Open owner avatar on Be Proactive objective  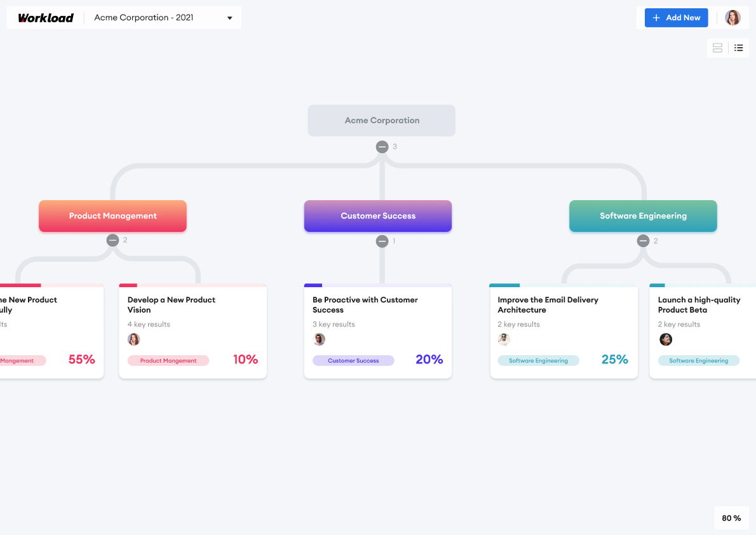pyautogui.click(x=319, y=339)
